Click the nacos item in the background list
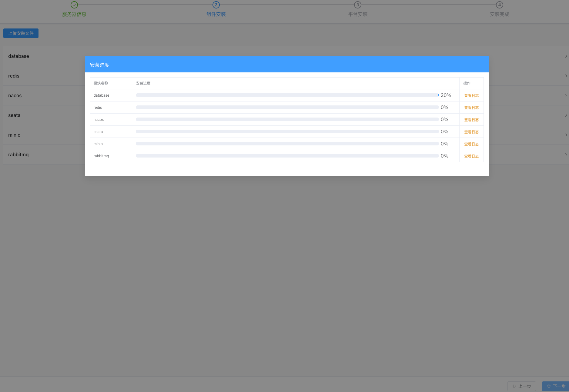The height and width of the screenshot is (392, 569). click(x=15, y=96)
